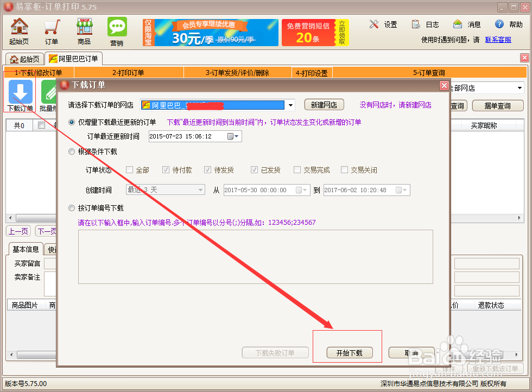Click the 批量 green edit icon
Image resolution: width=532 pixels, height=392 pixels.
click(48, 92)
